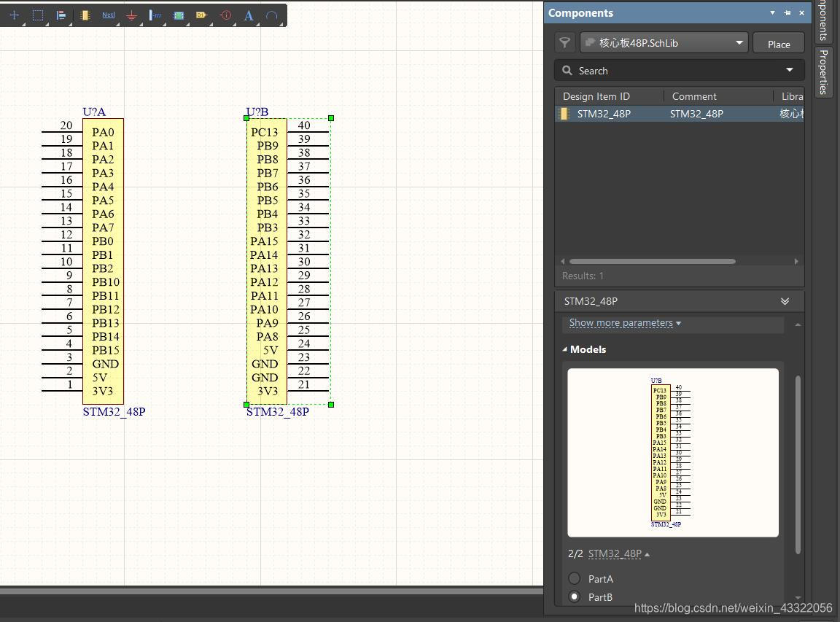The width and height of the screenshot is (840, 622).
Task: Click the PA0 pin label on part A
Action: coord(103,132)
